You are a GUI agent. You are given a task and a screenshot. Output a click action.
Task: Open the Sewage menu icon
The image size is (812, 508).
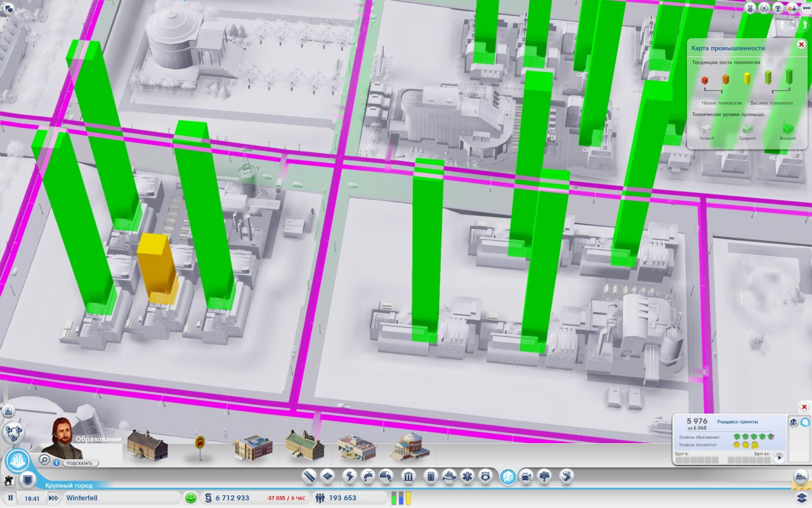pyautogui.click(x=386, y=476)
